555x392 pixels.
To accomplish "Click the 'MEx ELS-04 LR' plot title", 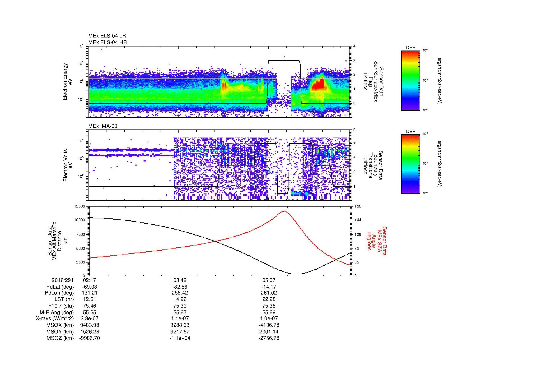I will pos(107,36).
